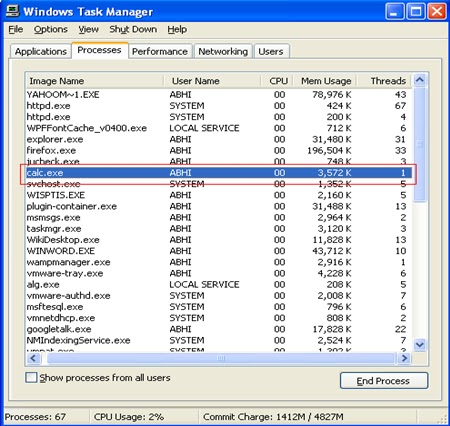450x426 pixels.
Task: Select the YAHOOM~1.EXE process
Action: pyautogui.click(x=219, y=95)
